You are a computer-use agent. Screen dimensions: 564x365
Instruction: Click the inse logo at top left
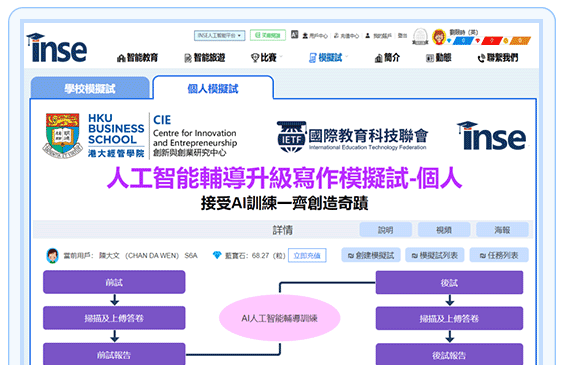57,48
